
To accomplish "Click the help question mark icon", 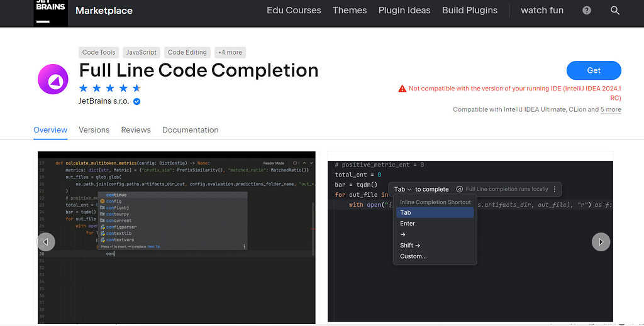I will pyautogui.click(x=587, y=11).
